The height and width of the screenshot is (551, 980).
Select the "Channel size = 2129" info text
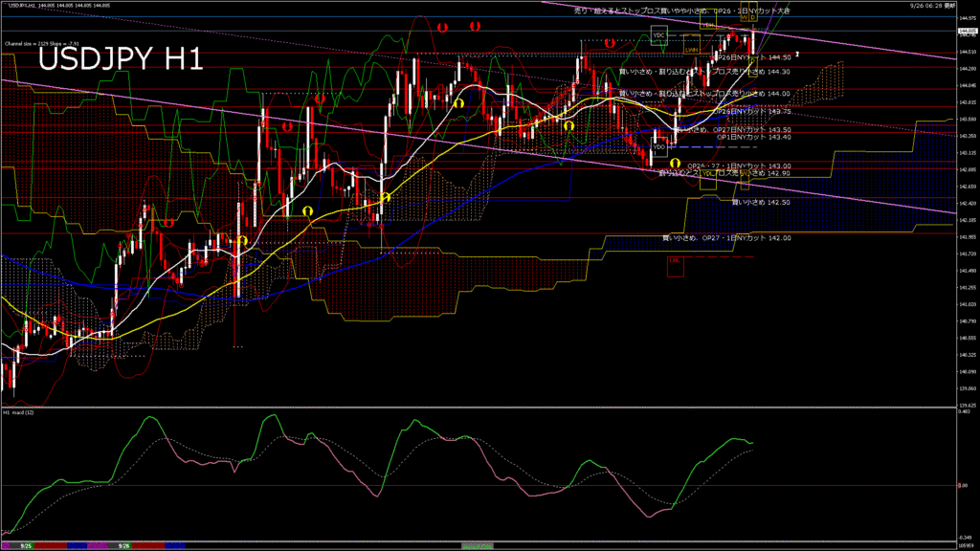(37, 43)
